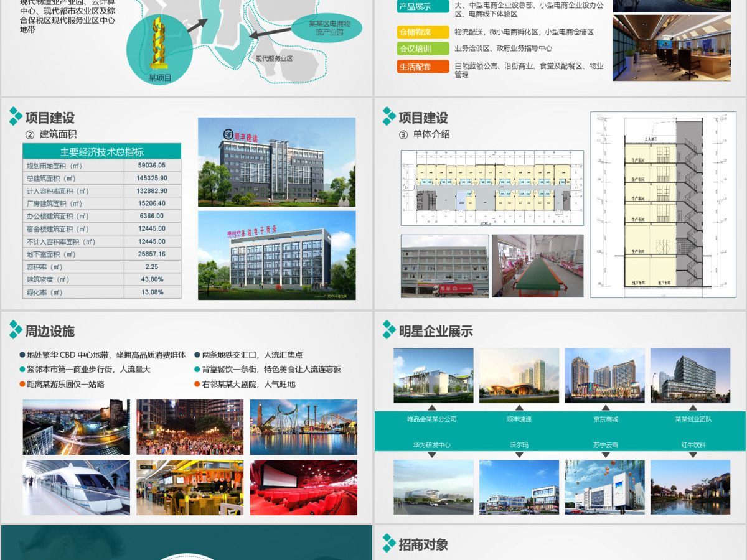Click the bullet 两条地铁交汇口，人流汇集点
747x560 pixels.
click(x=248, y=355)
